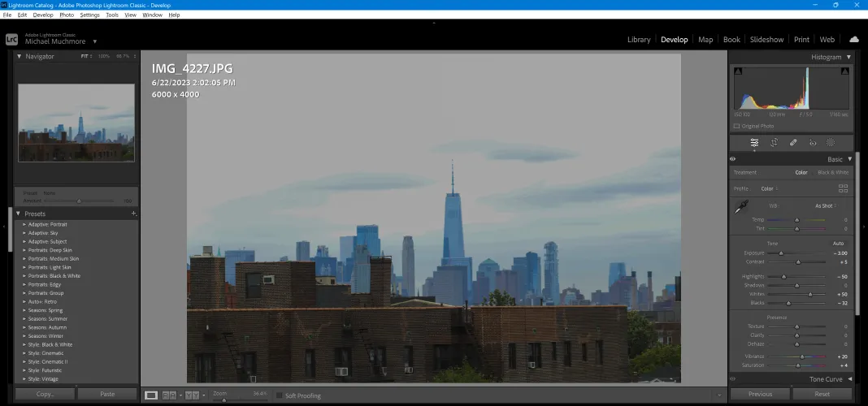868x406 pixels.
Task: Add a new preset with plus icon
Action: coord(133,214)
